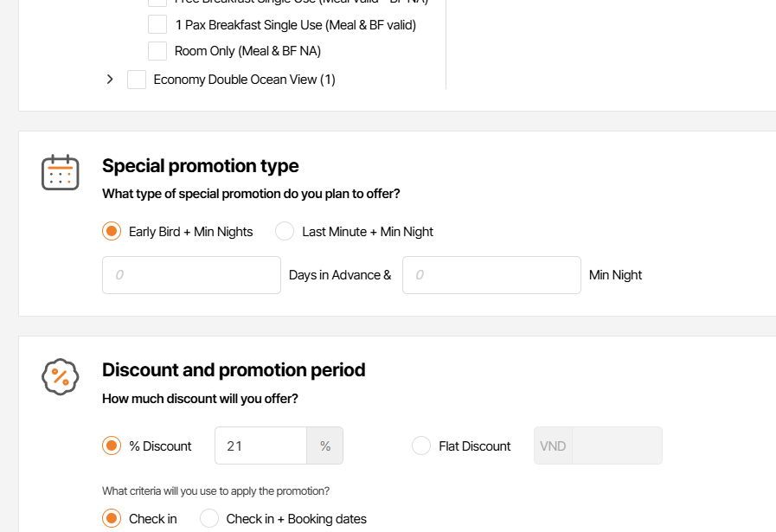Click the Room Only (Meal & BF NA) label
The height and width of the screenshot is (532, 776).
tap(247, 51)
